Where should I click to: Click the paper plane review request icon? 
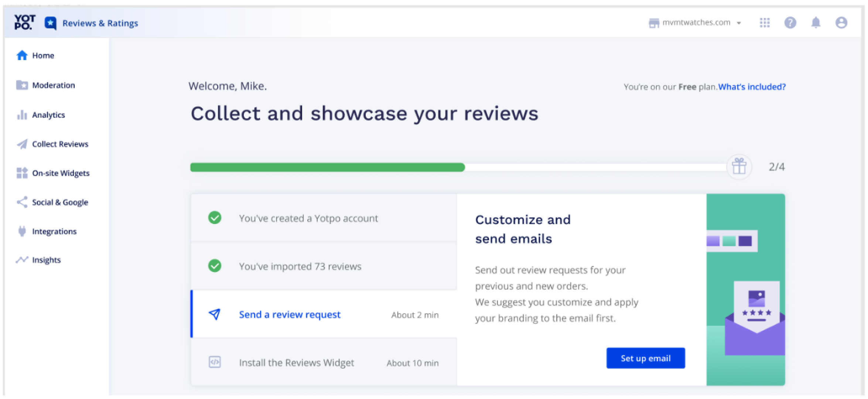(215, 314)
